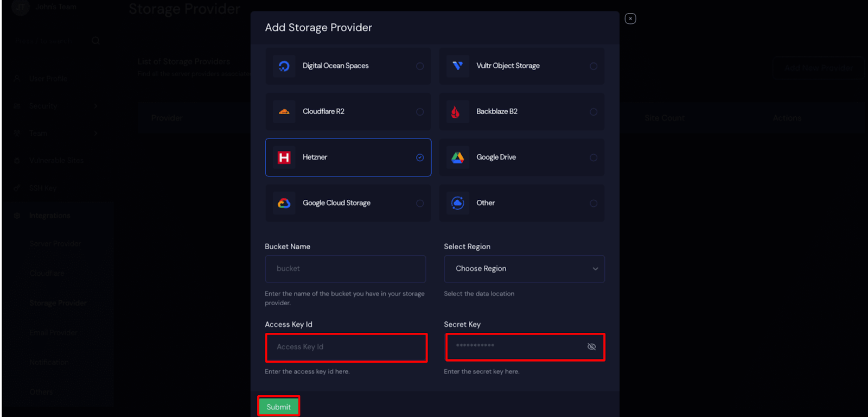
Task: Click the Google Cloud Storage logo
Action: coord(284,203)
